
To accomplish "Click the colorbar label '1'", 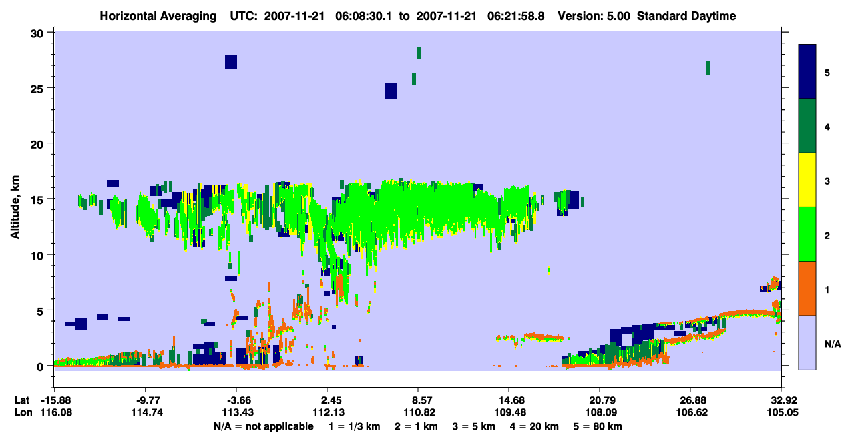I will point(827,290).
